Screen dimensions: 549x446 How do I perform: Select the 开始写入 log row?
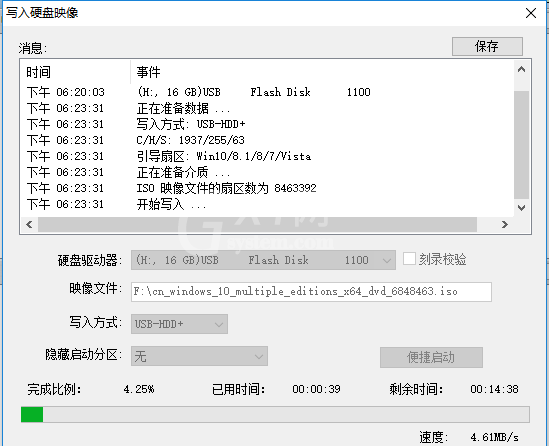(x=268, y=204)
